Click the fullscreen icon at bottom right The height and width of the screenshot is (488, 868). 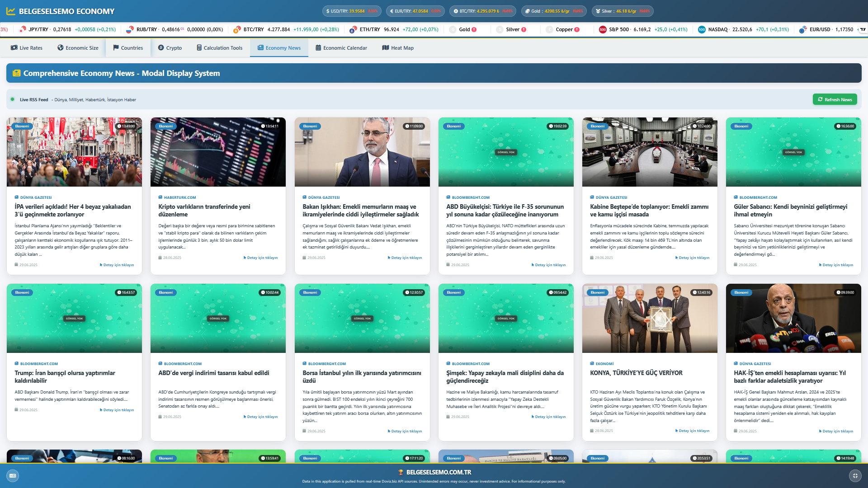coord(855,475)
